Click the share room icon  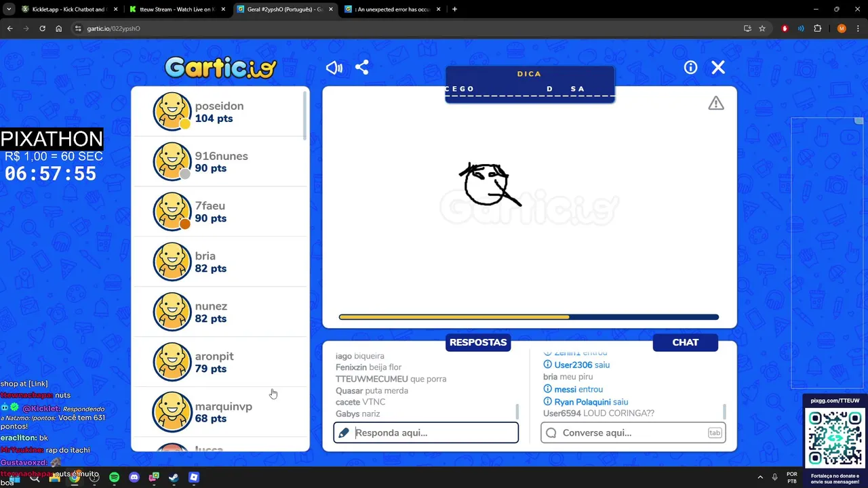click(x=362, y=68)
